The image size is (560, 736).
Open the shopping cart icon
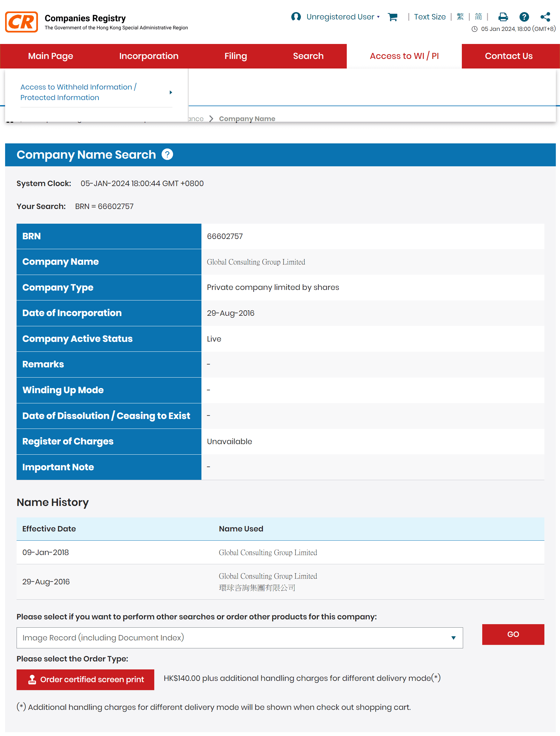click(393, 17)
